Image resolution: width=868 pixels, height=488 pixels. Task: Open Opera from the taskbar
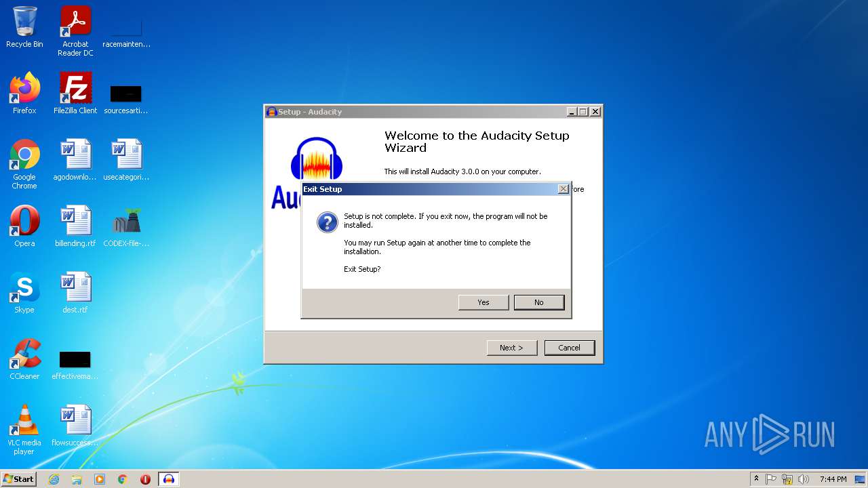point(145,479)
